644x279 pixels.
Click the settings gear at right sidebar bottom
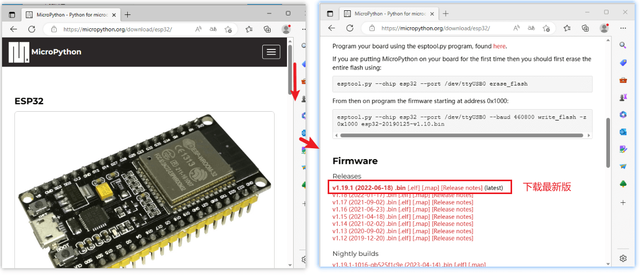pyautogui.click(x=623, y=258)
